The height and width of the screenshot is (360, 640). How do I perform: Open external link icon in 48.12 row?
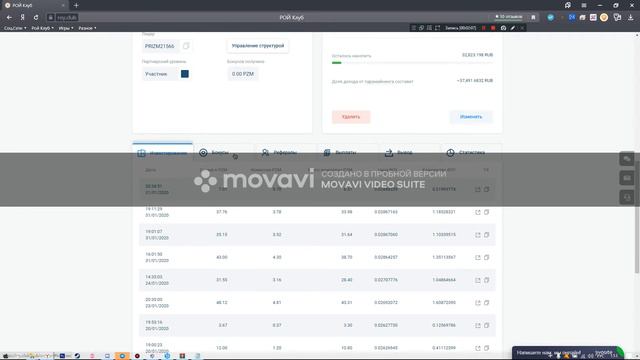(478, 303)
